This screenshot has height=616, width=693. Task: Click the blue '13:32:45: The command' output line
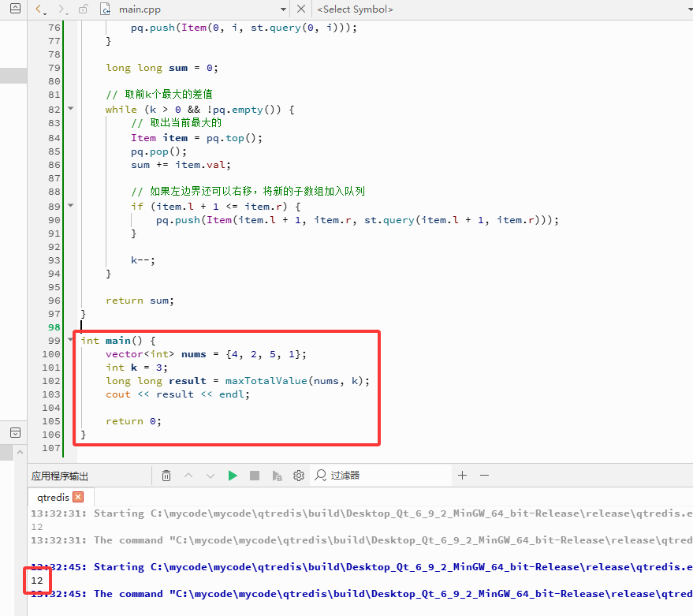[362, 594]
